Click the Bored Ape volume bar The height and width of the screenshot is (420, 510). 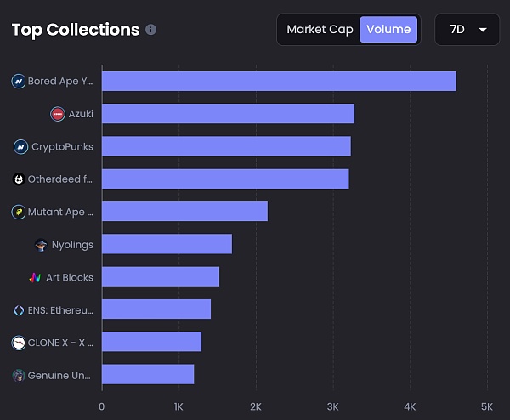[279, 82]
